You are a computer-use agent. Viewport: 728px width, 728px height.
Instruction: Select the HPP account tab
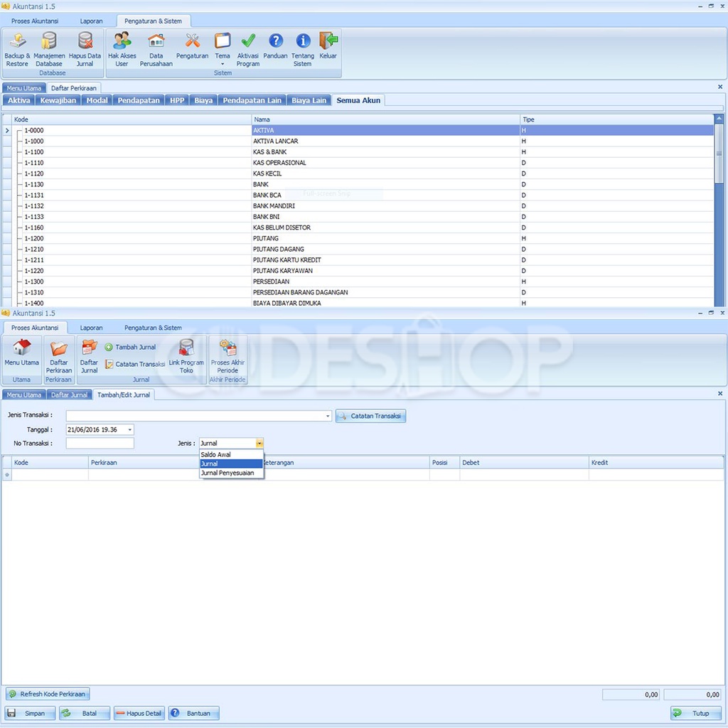point(177,100)
